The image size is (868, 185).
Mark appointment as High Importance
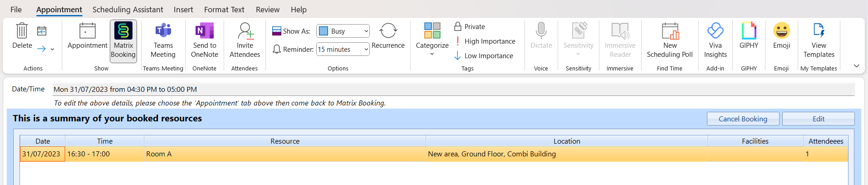pyautogui.click(x=485, y=41)
